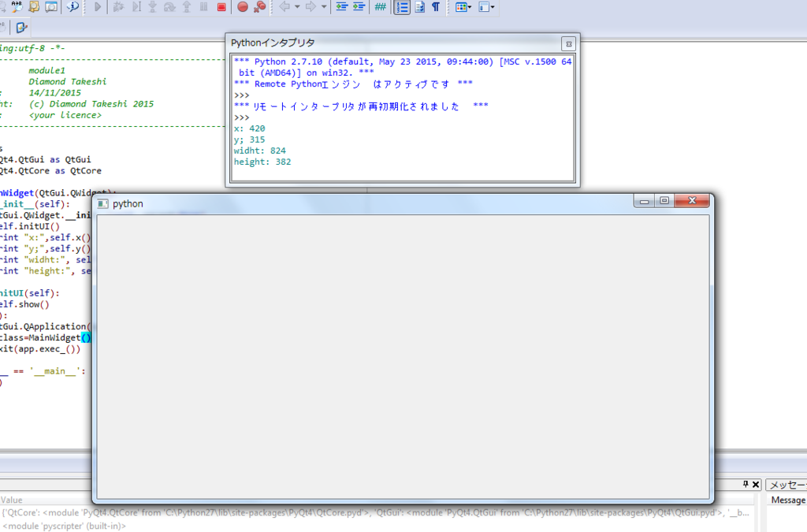The width and height of the screenshot is (807, 532).
Task: Open the window panel layout dropdown
Action: coord(486,6)
